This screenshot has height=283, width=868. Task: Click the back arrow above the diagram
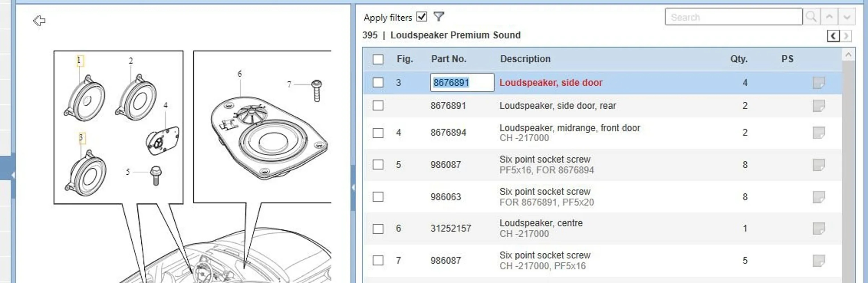point(39,21)
